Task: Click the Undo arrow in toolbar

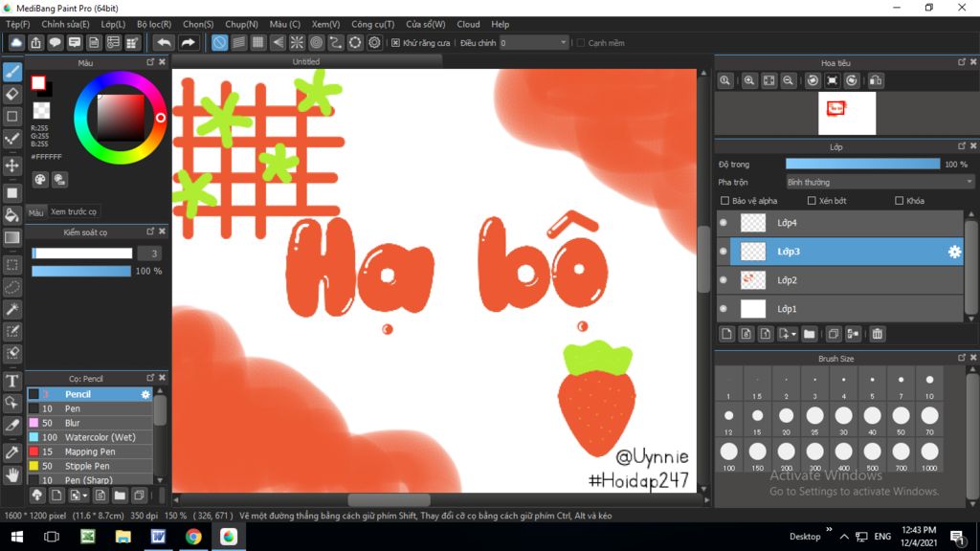Action: [164, 42]
